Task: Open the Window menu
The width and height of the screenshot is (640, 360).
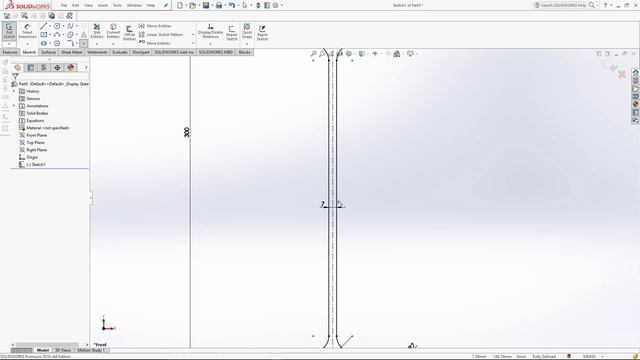Action: point(134,6)
